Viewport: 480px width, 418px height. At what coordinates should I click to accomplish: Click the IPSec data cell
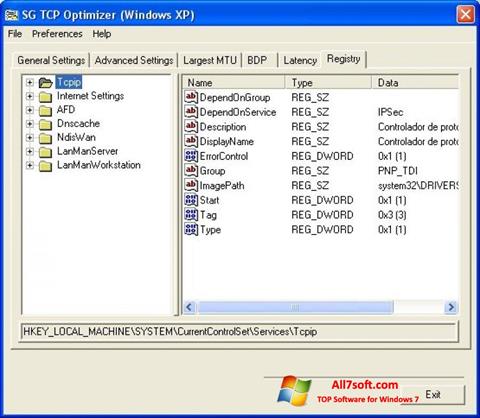point(390,112)
